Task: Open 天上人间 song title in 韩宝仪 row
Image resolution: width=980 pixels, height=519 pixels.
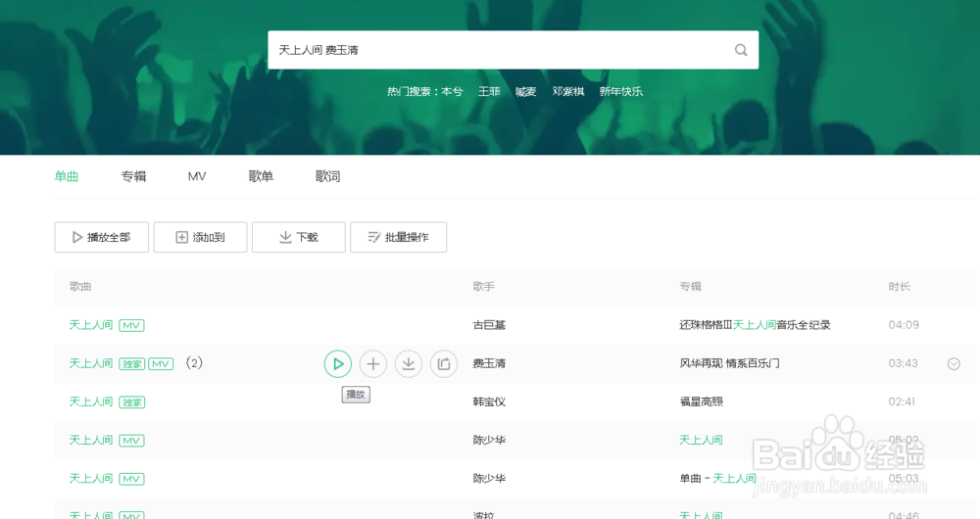Action: [x=91, y=401]
